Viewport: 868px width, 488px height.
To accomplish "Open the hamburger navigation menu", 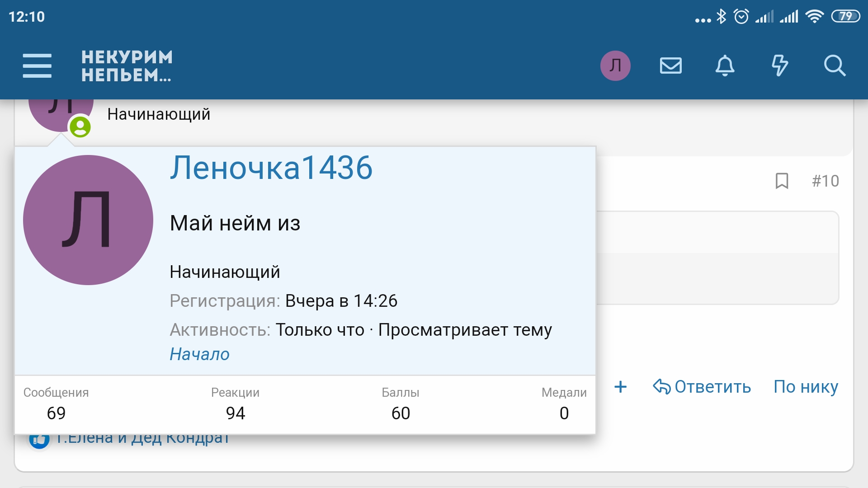I will [x=37, y=66].
